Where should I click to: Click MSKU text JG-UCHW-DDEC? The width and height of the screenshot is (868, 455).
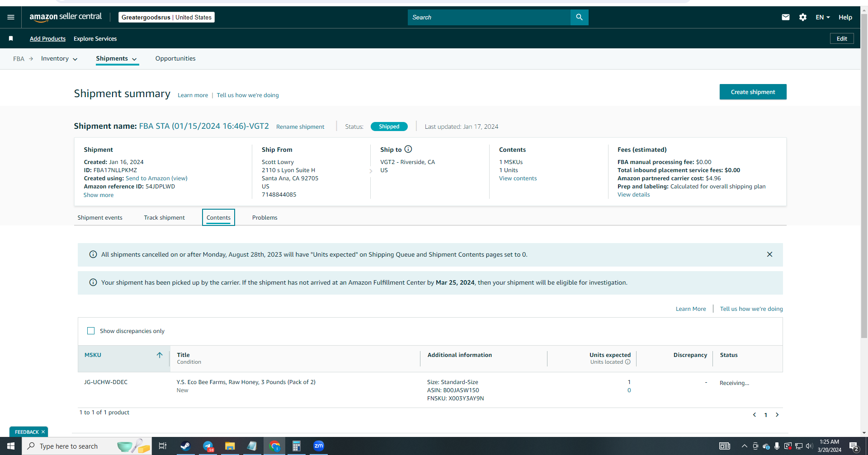click(x=106, y=382)
